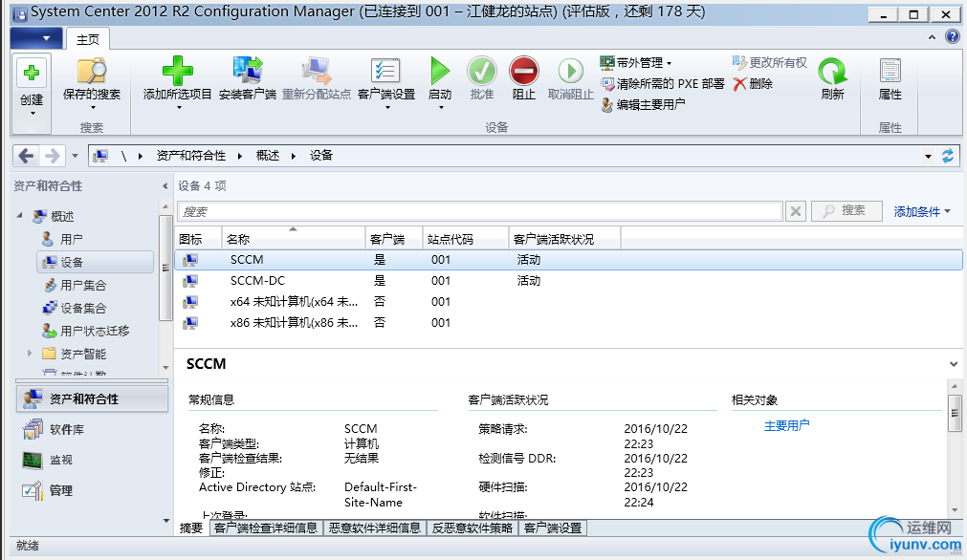The width and height of the screenshot is (967, 560).
Task: Collapse the ribbon with the caret
Action: (932, 37)
